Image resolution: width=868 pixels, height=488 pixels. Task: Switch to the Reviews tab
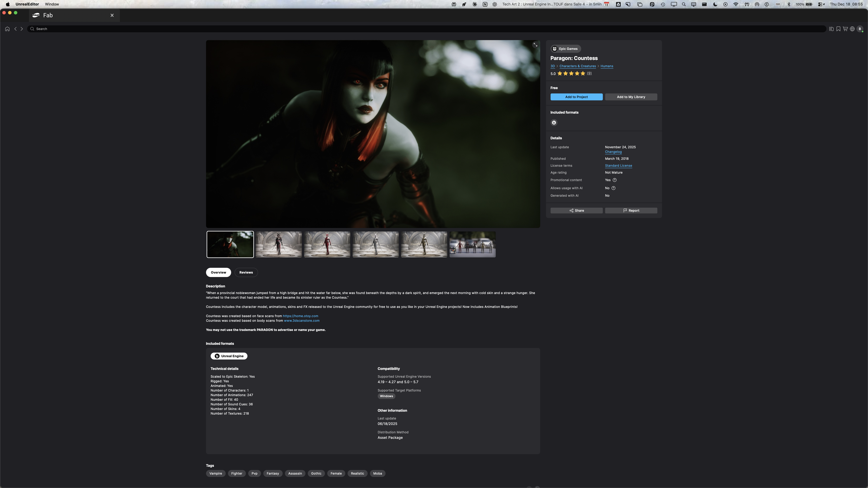pyautogui.click(x=246, y=272)
